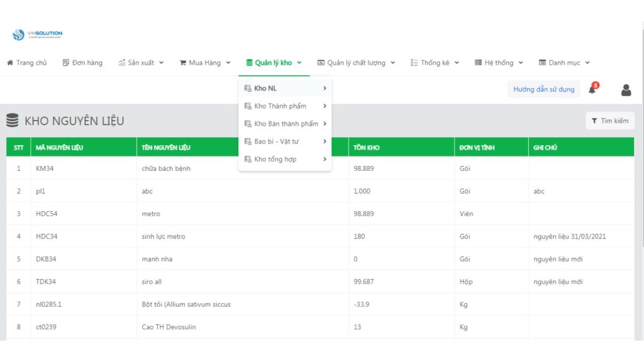
Task: Open the Danh mục dropdown menu
Action: tap(564, 63)
